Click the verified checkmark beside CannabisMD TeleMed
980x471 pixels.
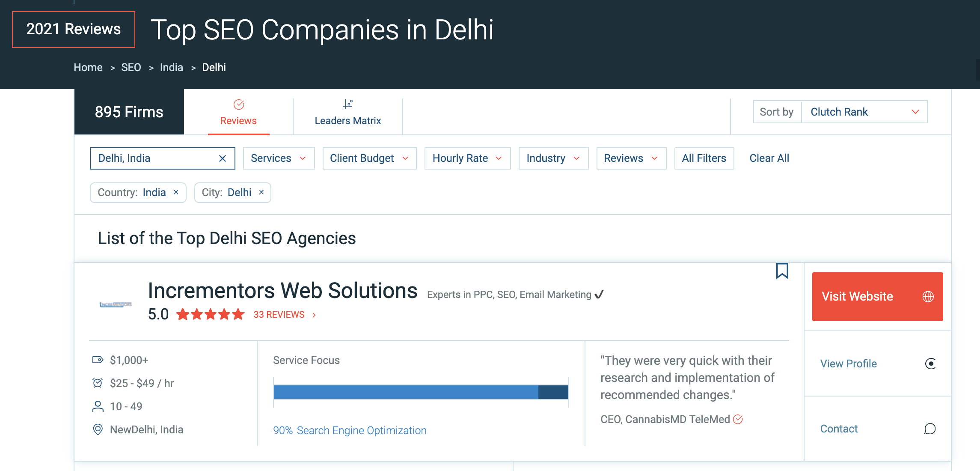(738, 419)
